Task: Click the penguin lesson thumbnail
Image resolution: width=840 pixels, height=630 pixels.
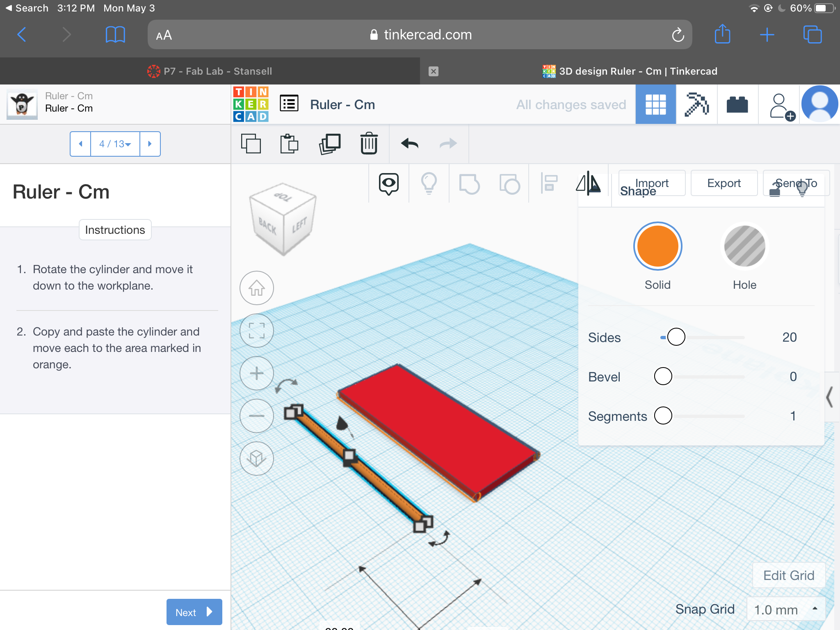Action: [x=22, y=104]
